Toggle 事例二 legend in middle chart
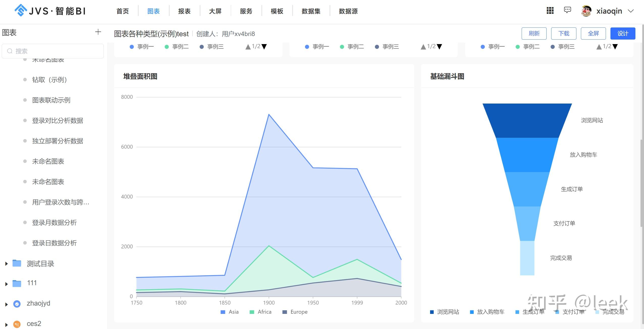644x329 pixels. 352,47
